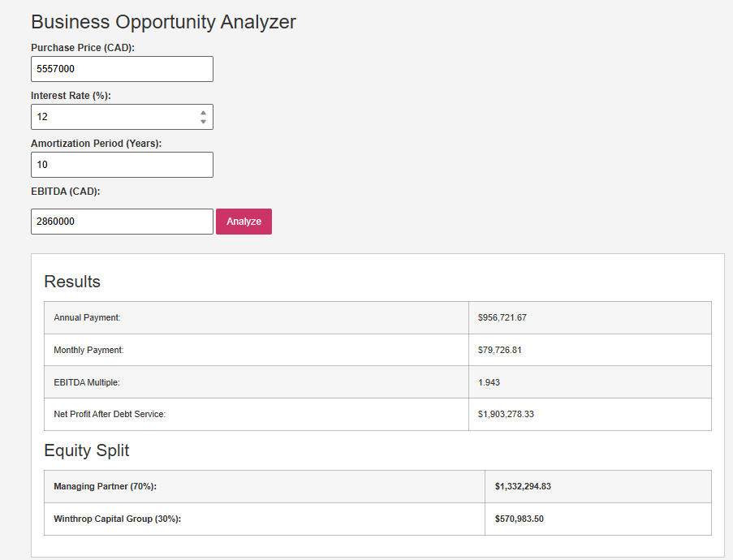Click the Amortization Period (Years) label
This screenshot has width=733, height=560.
click(97, 144)
